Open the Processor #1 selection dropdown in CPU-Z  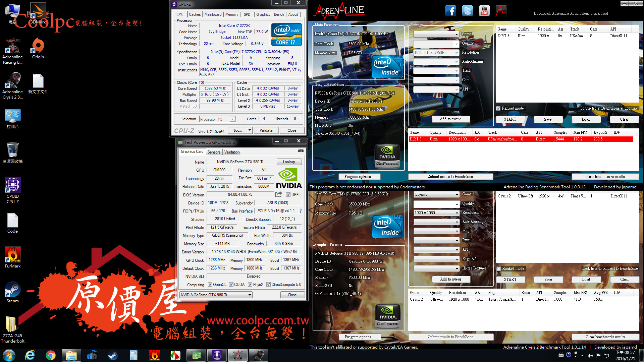pyautogui.click(x=217, y=119)
